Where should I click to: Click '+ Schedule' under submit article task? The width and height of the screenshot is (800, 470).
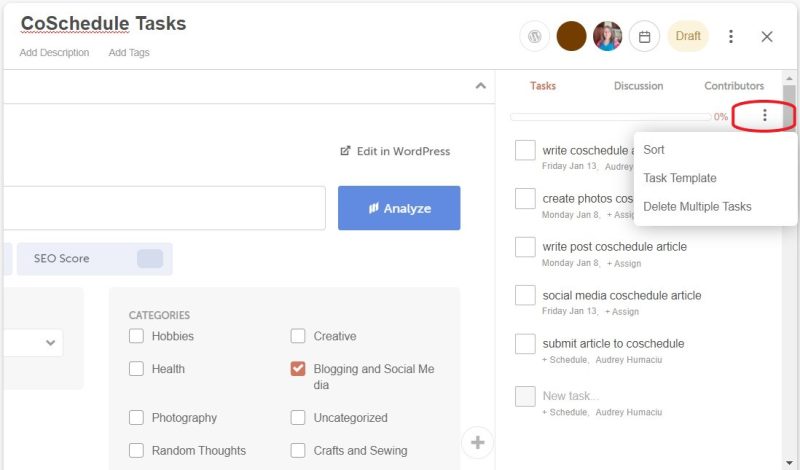[564, 360]
